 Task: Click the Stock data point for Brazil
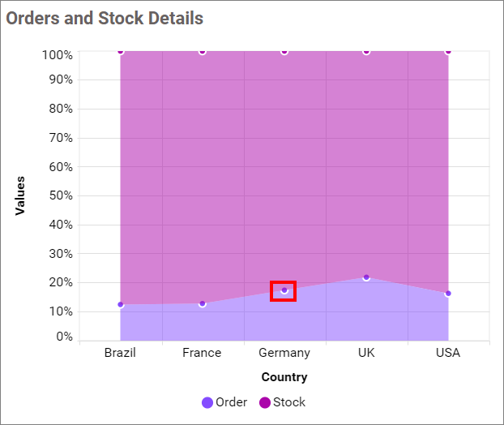point(121,51)
